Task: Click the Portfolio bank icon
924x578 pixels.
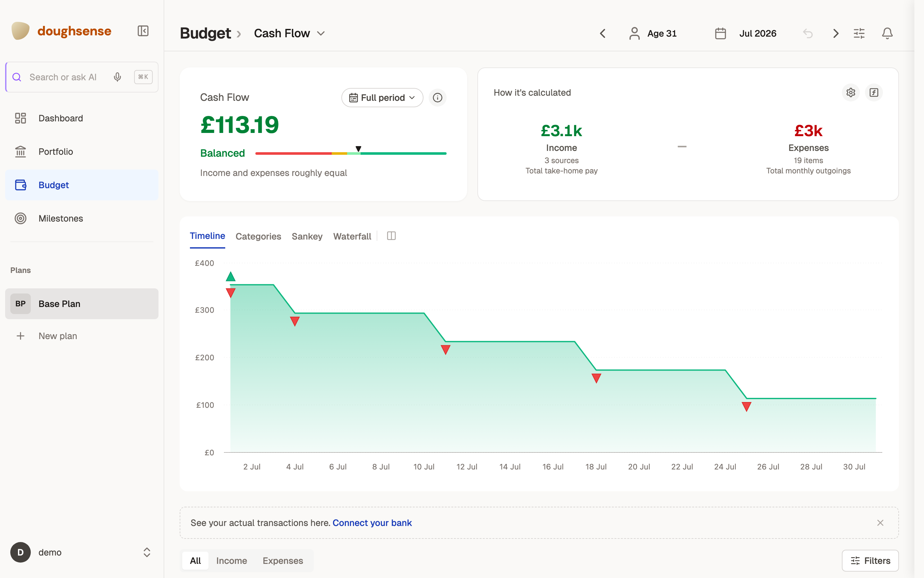Action: [21, 152]
